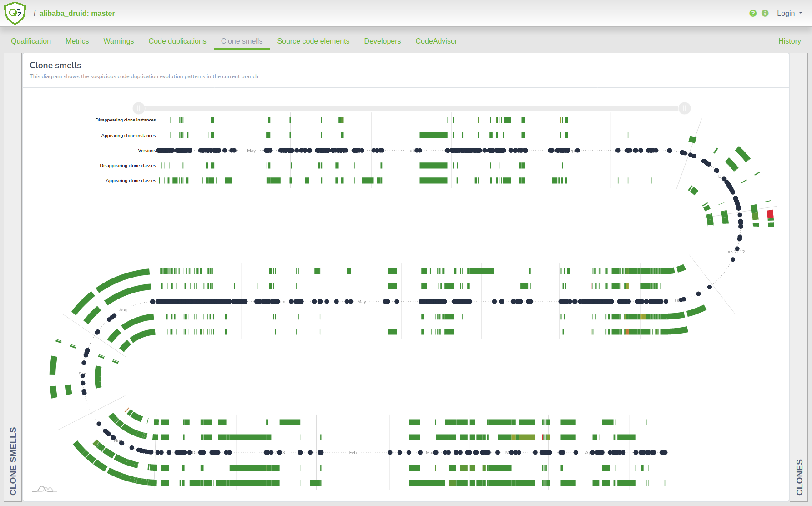Click the right handle of the timeline range slider
Image resolution: width=812 pixels, height=506 pixels.
[x=685, y=108]
